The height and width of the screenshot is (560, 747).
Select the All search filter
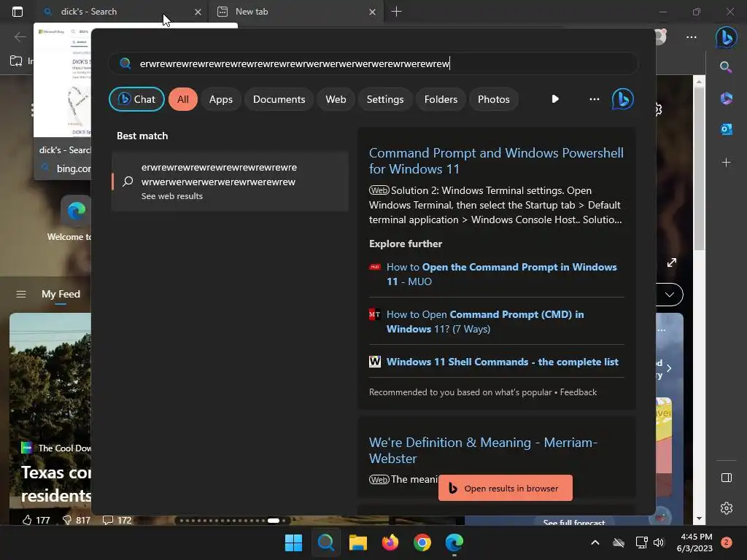pos(183,99)
